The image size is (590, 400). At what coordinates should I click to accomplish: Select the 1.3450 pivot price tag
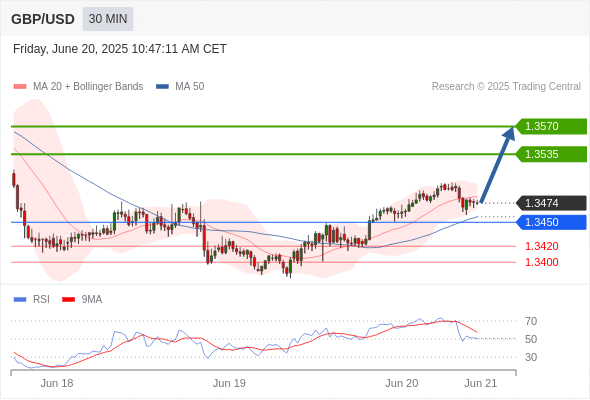(551, 222)
